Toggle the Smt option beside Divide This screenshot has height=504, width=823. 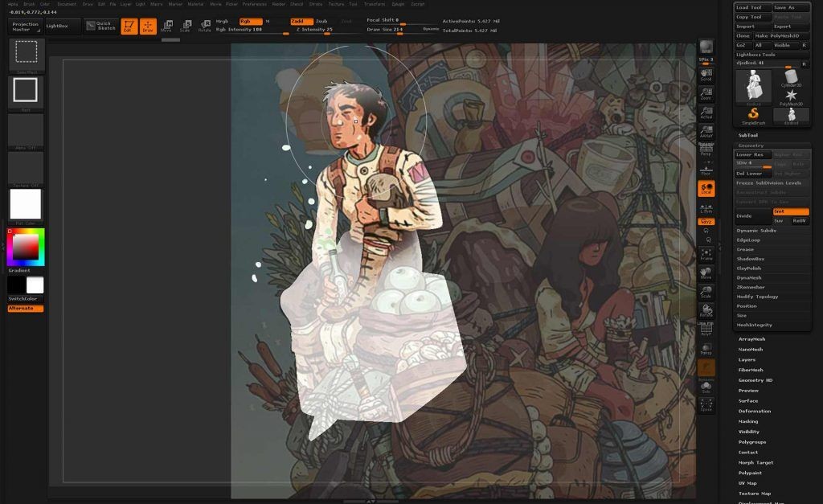click(791, 211)
